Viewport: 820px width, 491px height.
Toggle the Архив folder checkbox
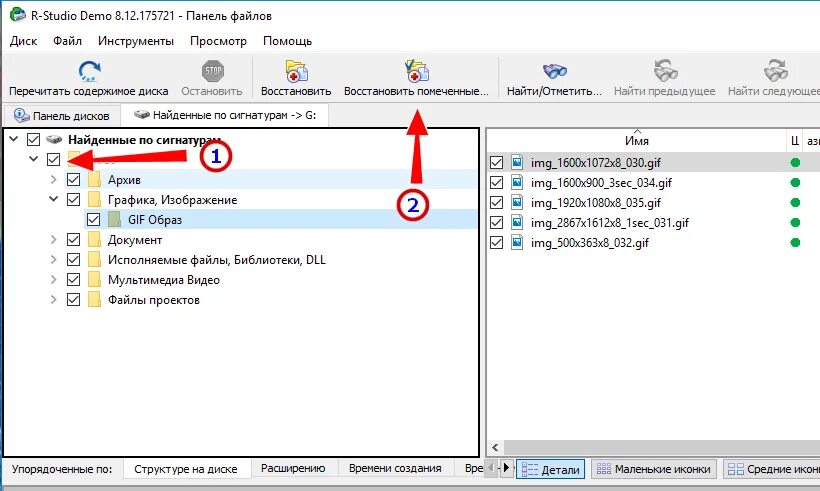pyautogui.click(x=73, y=180)
